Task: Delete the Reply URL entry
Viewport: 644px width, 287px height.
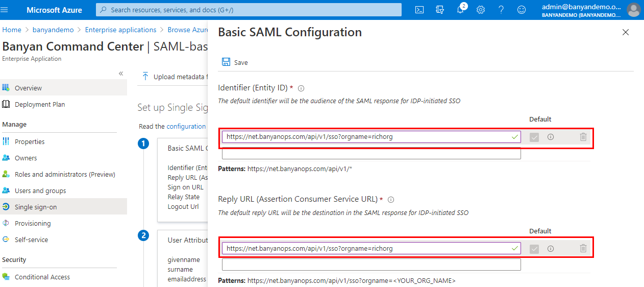Action: (583, 248)
